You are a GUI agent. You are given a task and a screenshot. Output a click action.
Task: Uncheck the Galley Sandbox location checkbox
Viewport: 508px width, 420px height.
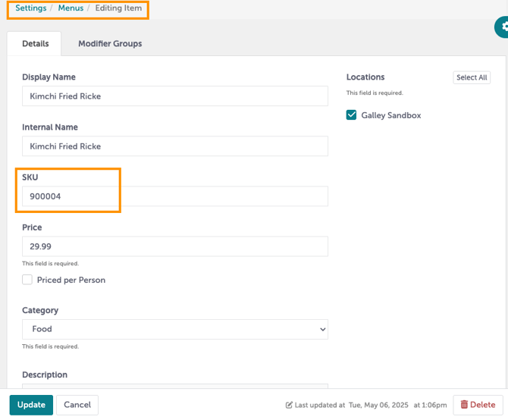(x=352, y=115)
